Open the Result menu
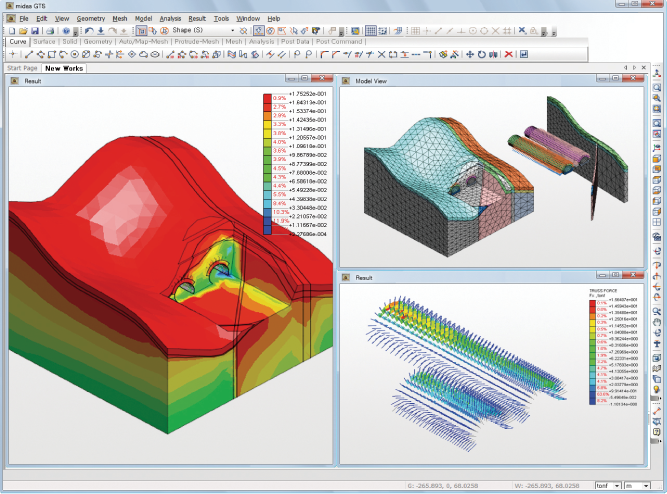 [197, 19]
